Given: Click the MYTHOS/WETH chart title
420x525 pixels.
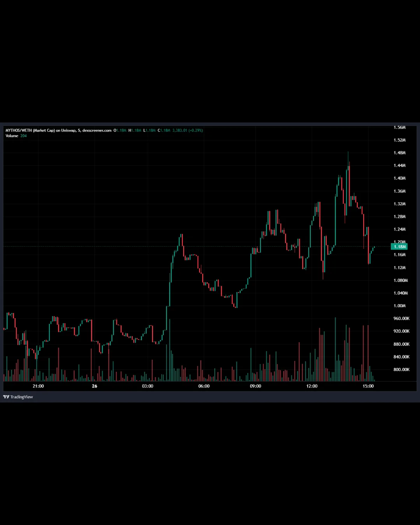Looking at the screenshot, I should pyautogui.click(x=58, y=130).
